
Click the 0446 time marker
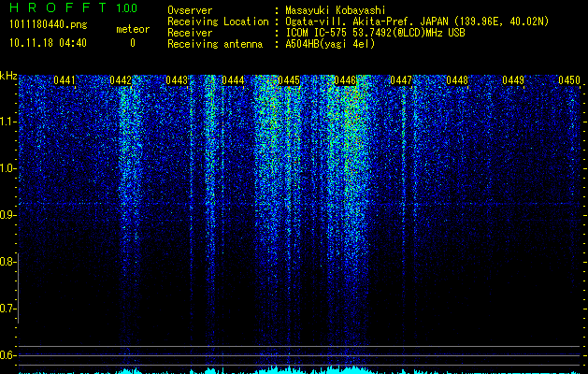click(345, 80)
